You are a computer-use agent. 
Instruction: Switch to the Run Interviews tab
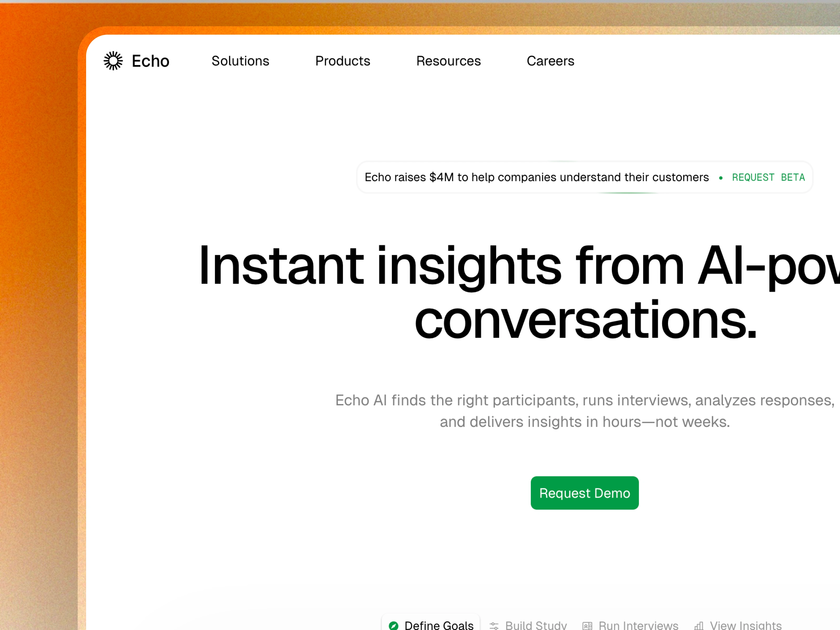[x=638, y=625]
